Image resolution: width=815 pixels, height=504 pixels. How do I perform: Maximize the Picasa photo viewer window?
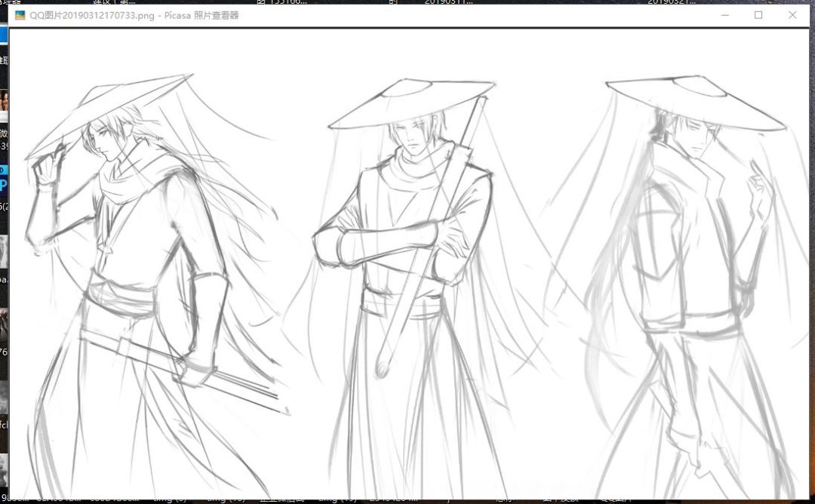pos(758,15)
